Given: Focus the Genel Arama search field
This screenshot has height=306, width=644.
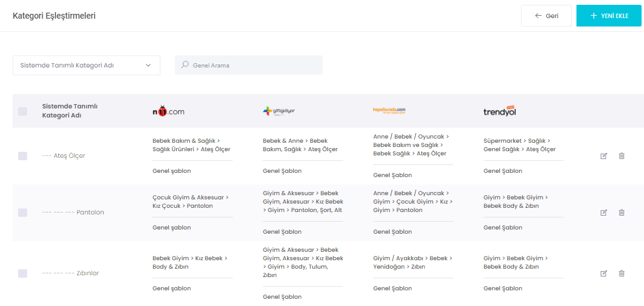Looking at the screenshot, I should click(x=253, y=66).
